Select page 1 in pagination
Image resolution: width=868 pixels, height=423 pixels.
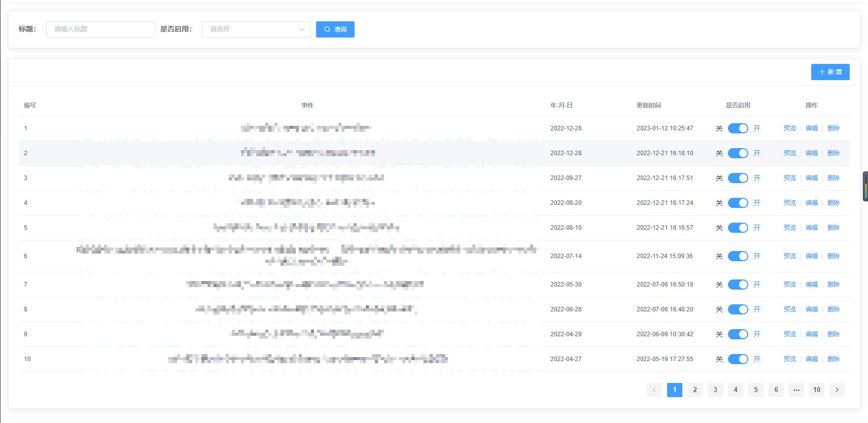click(675, 390)
